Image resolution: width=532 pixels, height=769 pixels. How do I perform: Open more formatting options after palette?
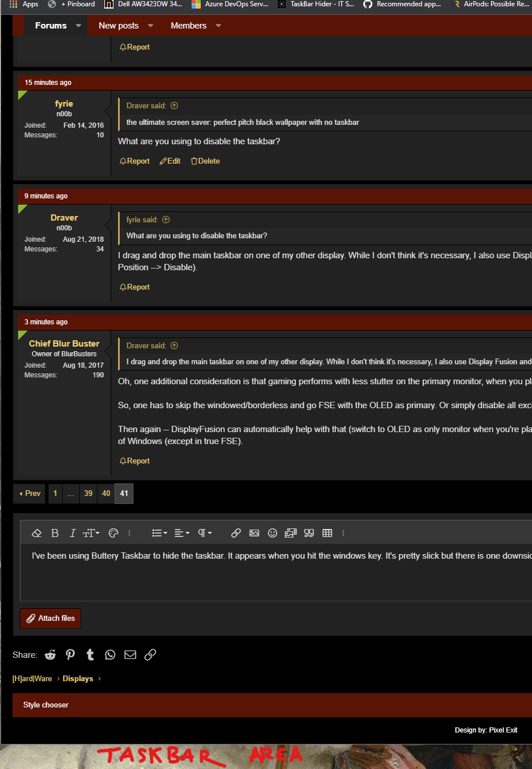[129, 533]
